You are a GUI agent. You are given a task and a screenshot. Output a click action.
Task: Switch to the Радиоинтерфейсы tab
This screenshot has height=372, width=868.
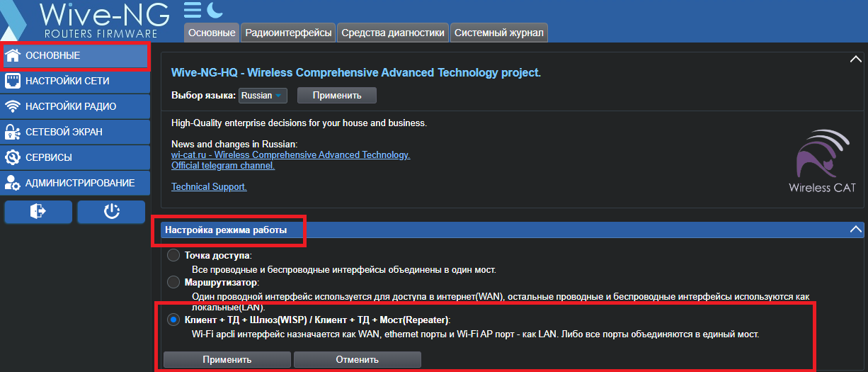click(x=288, y=33)
